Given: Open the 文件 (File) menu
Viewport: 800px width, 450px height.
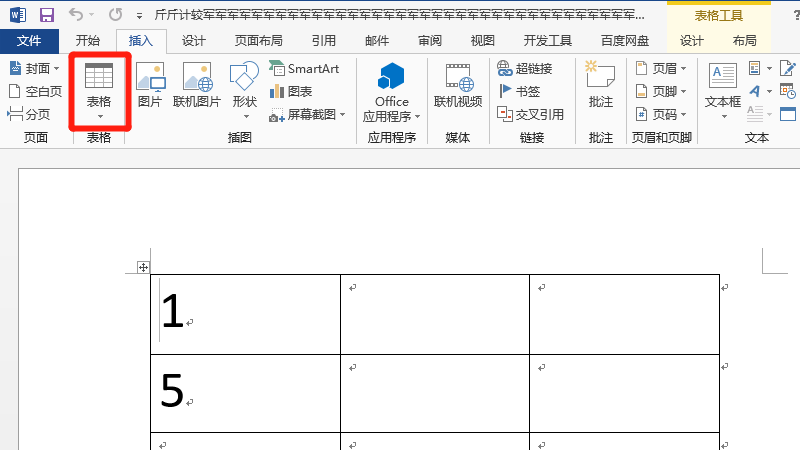Looking at the screenshot, I should pos(29,41).
